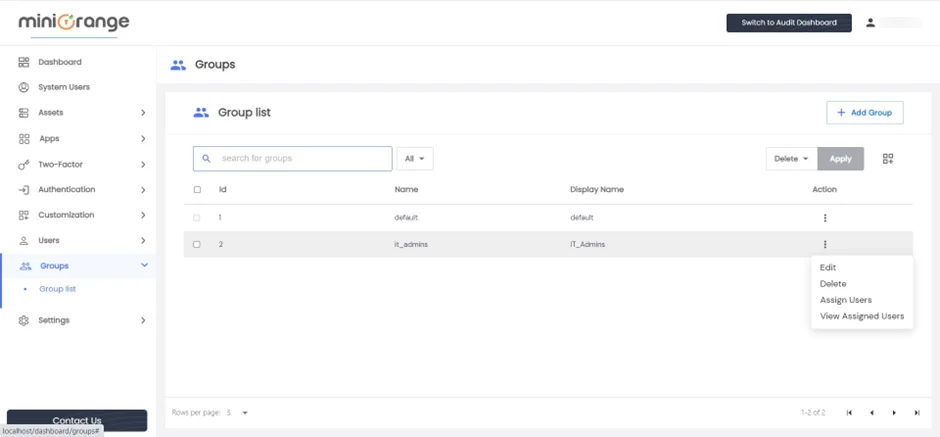Expand the Two-Factor menu chevron
This screenshot has height=437, width=940.
point(143,164)
